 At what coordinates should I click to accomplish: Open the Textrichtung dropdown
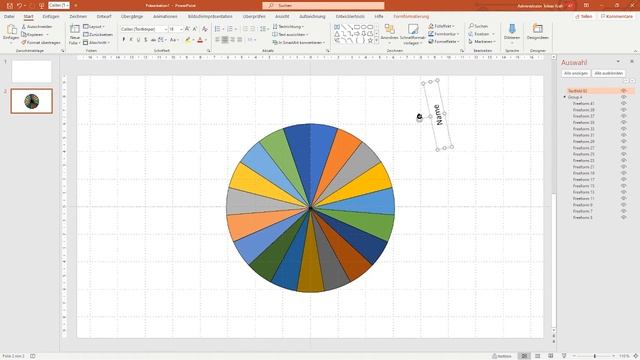(x=288, y=27)
